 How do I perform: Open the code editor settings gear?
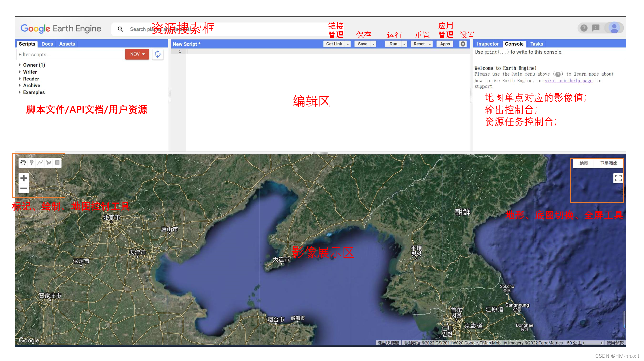tap(463, 44)
